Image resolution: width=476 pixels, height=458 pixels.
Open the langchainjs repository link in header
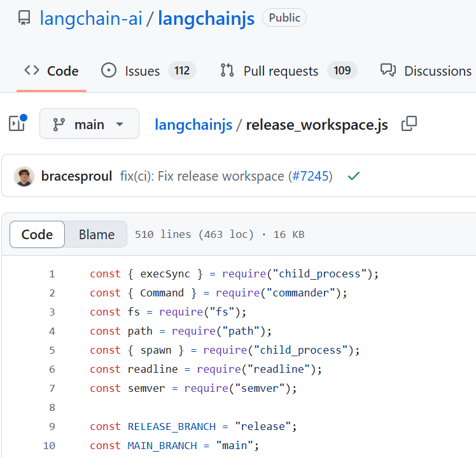206,18
